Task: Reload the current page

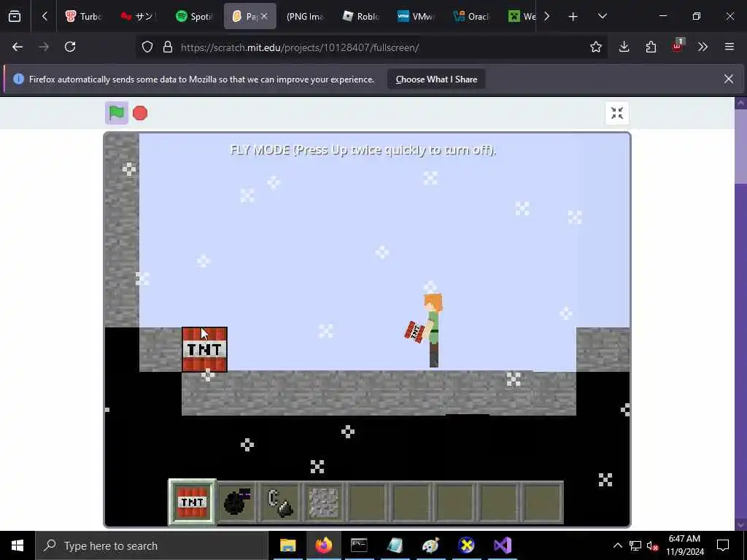Action: pos(70,47)
